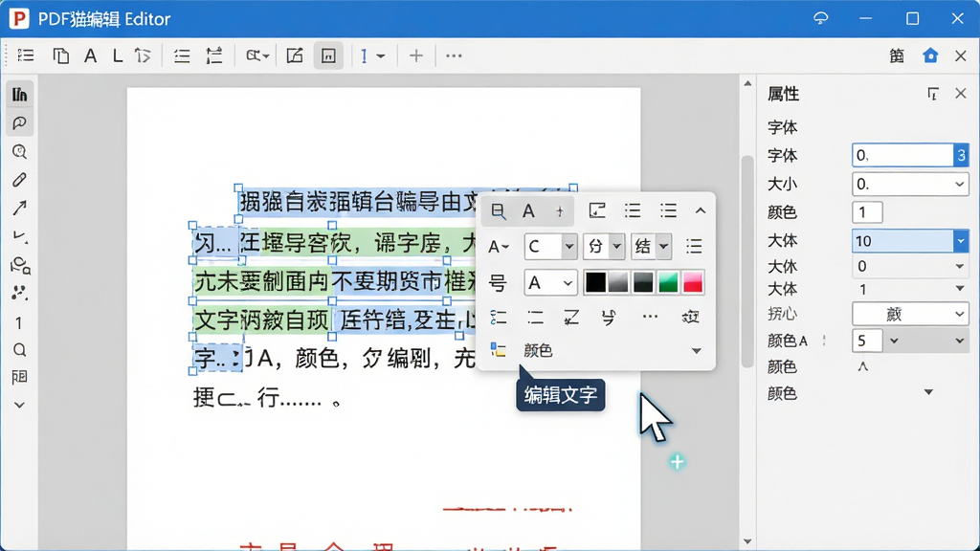Click the letter A button in floating toolbar
This screenshot has width=980, height=551.
(528, 211)
